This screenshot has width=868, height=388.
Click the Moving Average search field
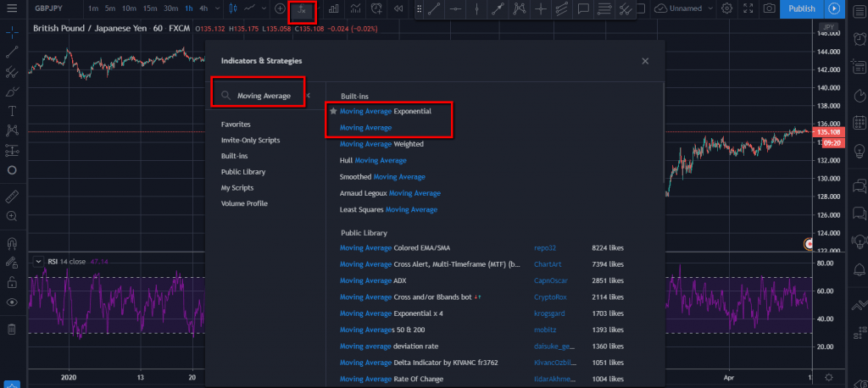tap(263, 96)
